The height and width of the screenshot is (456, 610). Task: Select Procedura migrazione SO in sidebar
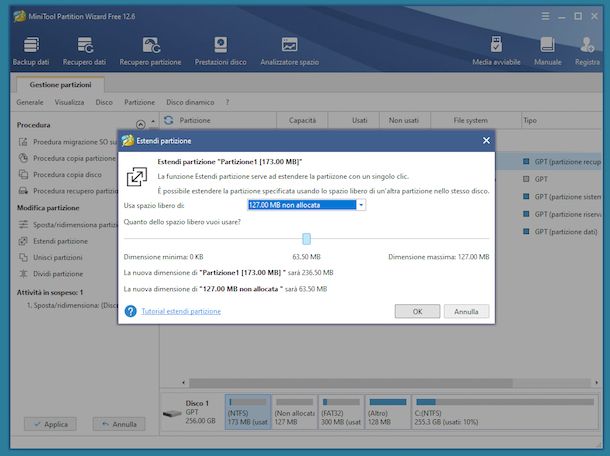(68, 142)
